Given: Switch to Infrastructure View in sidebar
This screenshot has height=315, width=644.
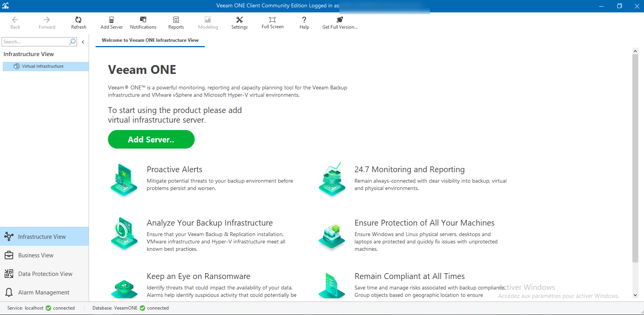Looking at the screenshot, I should point(45,236).
